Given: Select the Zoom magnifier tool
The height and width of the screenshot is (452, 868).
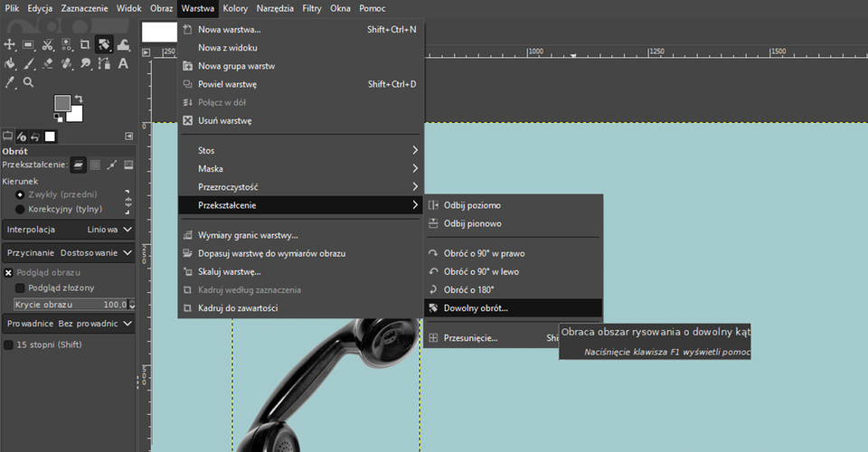Looking at the screenshot, I should 29,82.
